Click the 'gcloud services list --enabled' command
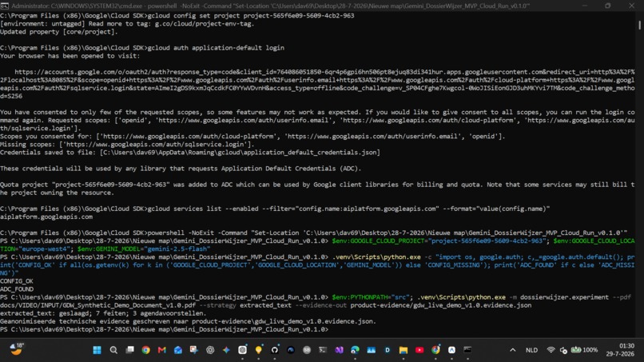 pos(348,209)
